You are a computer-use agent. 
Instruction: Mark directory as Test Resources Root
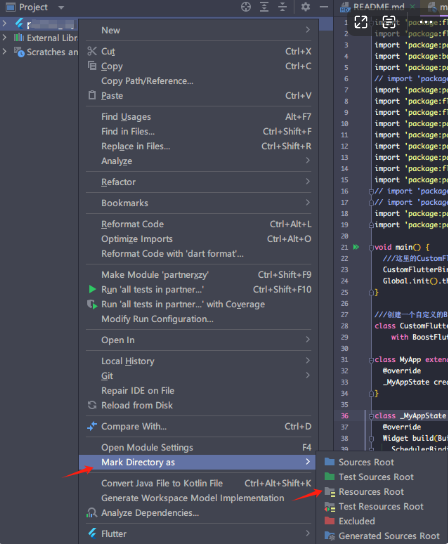(383, 507)
